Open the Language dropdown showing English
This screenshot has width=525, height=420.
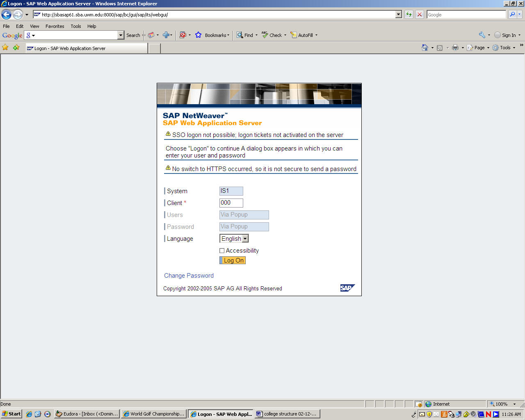pos(234,239)
